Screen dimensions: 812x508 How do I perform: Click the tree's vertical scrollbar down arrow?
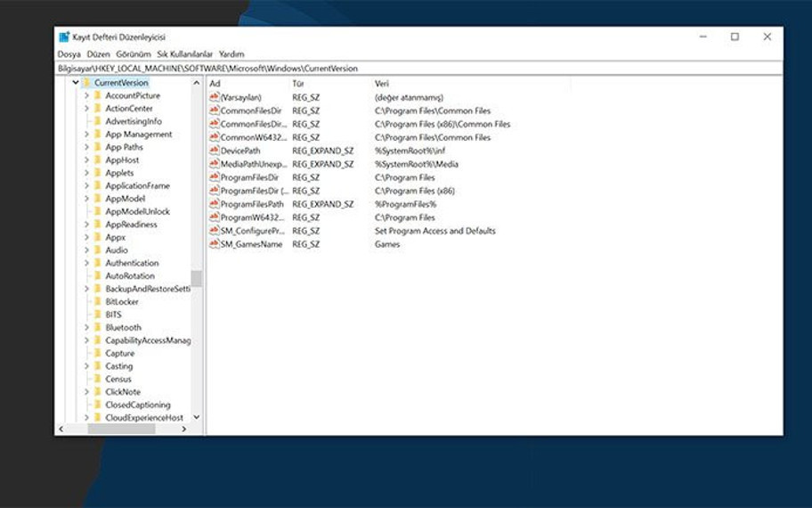[197, 417]
